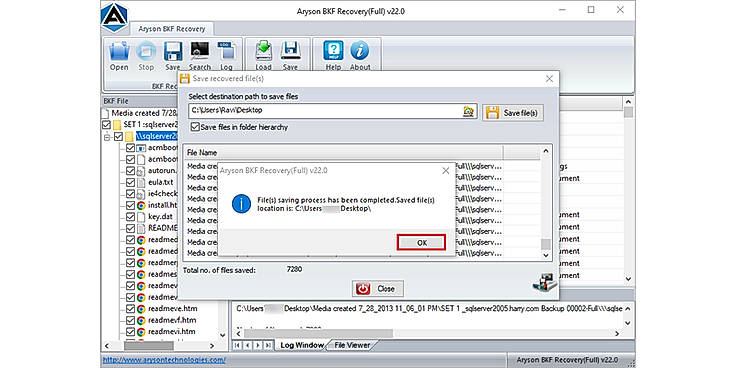The width and height of the screenshot is (736, 368).
Task: Close the Save recovered file(s) dialog with X
Action: (549, 79)
